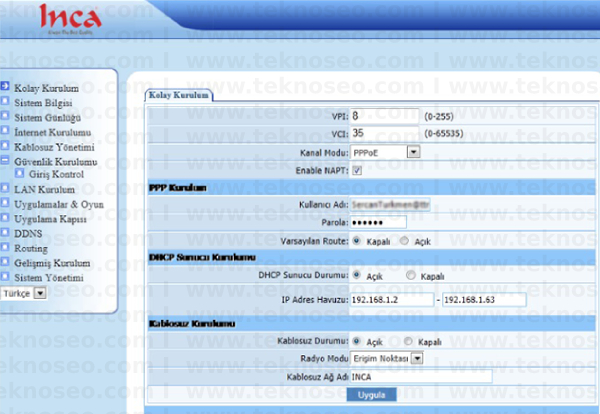Click the icon beside İnternet Kurulumu

coord(5,130)
